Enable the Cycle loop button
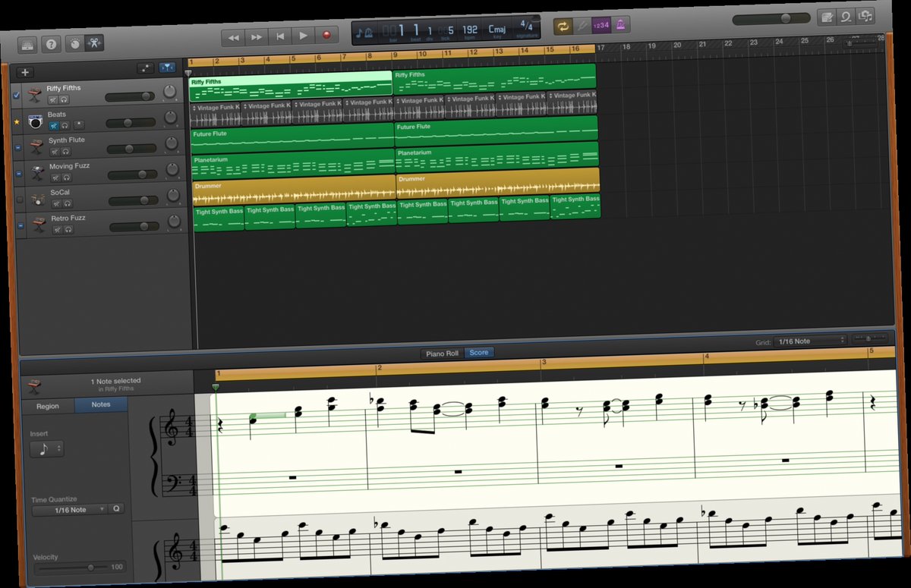911x588 pixels. (x=563, y=26)
